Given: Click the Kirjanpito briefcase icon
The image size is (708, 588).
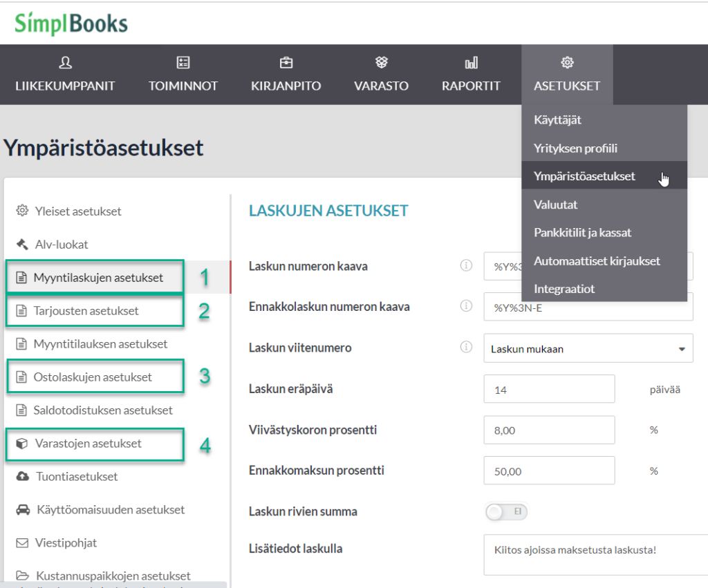Looking at the screenshot, I should point(286,62).
